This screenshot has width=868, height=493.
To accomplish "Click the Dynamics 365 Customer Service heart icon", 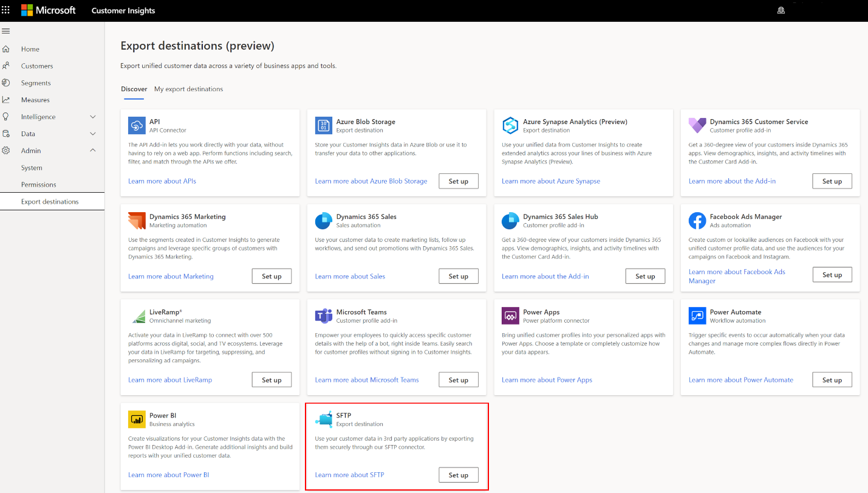I will point(697,125).
